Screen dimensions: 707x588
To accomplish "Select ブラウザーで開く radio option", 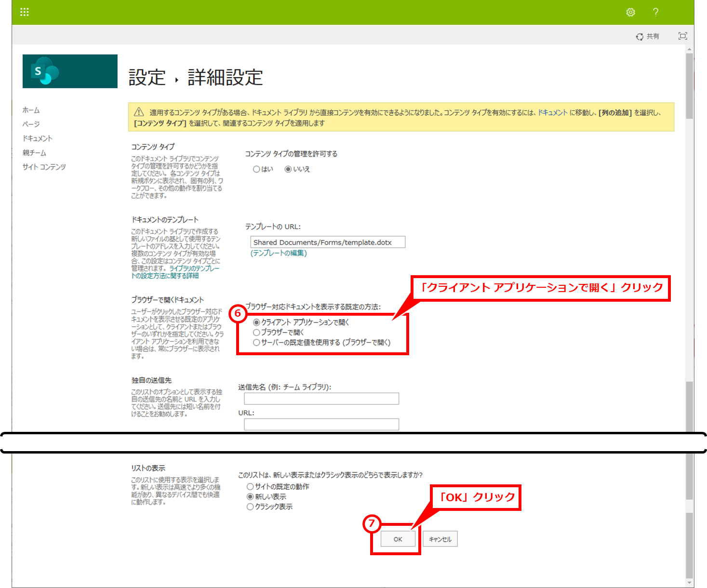I will point(256,333).
